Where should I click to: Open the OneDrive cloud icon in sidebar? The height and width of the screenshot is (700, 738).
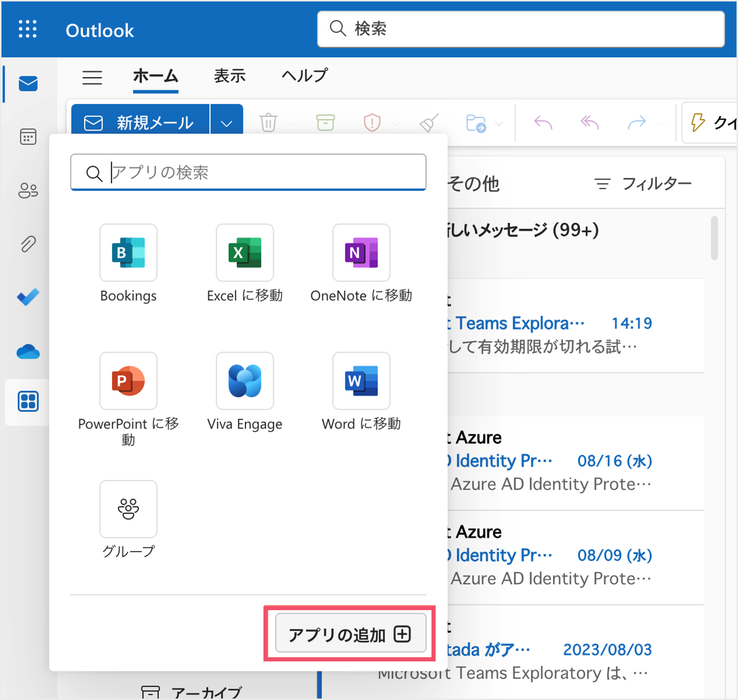coord(28,352)
